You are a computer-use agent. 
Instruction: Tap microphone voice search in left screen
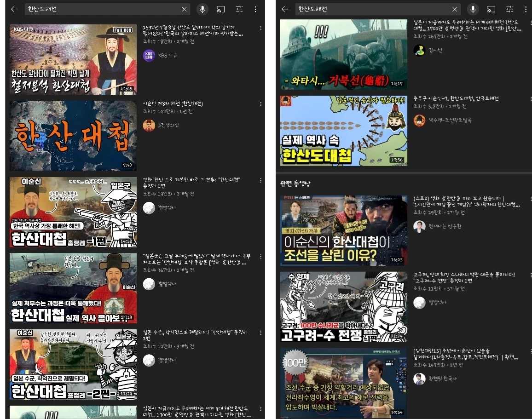(x=202, y=9)
